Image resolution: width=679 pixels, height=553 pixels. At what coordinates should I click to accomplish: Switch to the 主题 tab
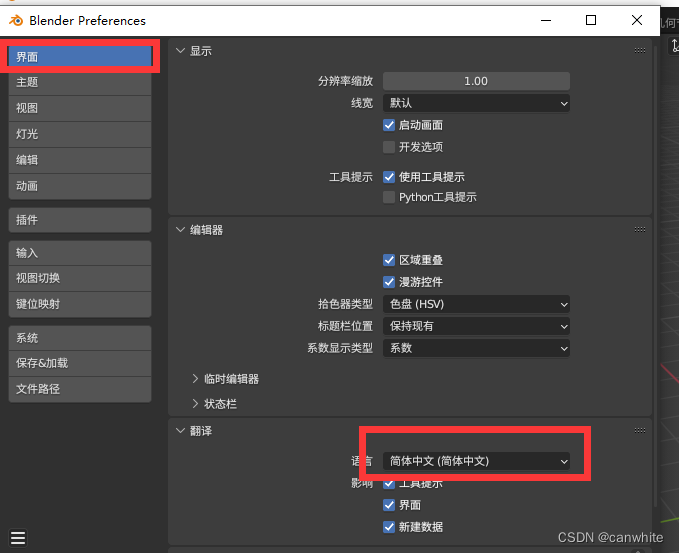[80, 82]
